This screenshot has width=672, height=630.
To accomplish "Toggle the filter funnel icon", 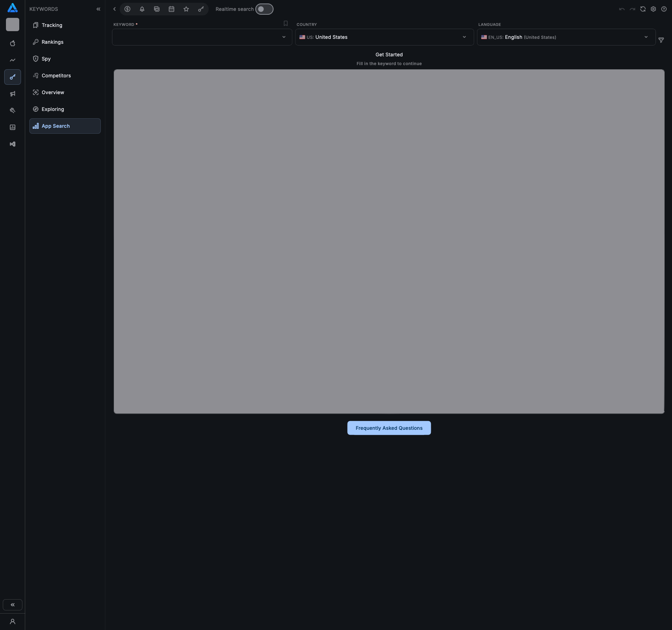I will (661, 40).
